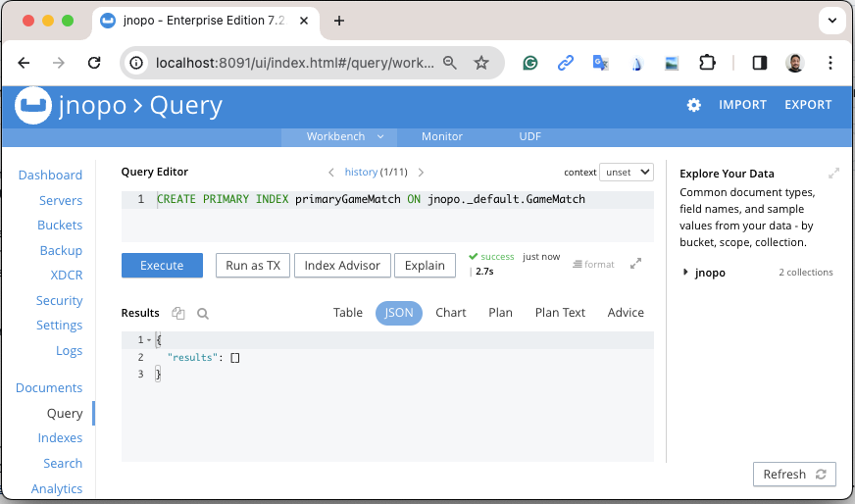The width and height of the screenshot is (855, 504).
Task: Open the Chrome three-dot menu
Action: click(x=830, y=63)
